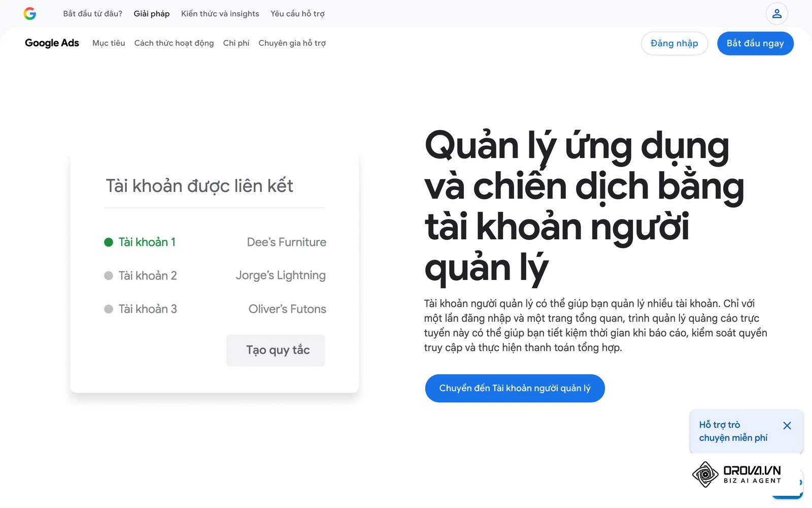812x508 pixels.
Task: Select the grey dot for Tài khoản 3
Action: [x=109, y=309]
